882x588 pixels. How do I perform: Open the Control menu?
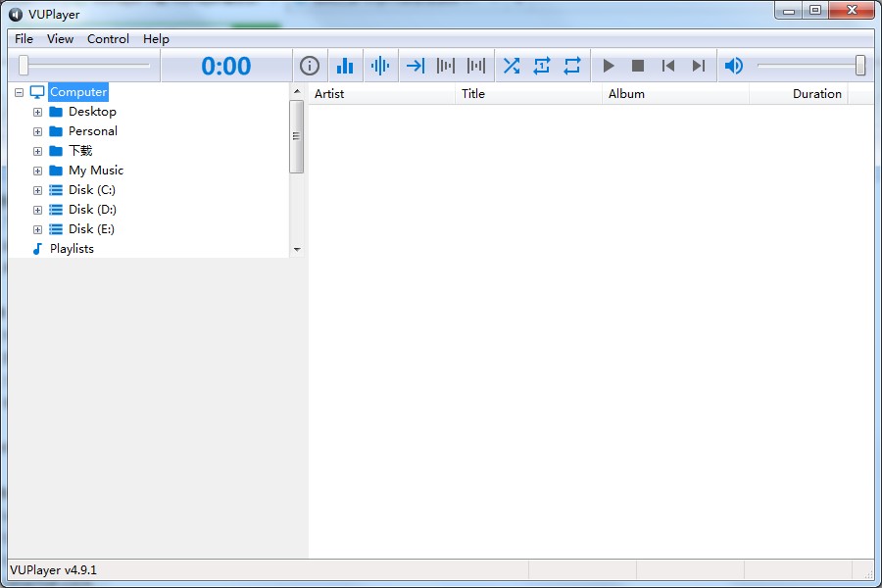pyautogui.click(x=108, y=39)
